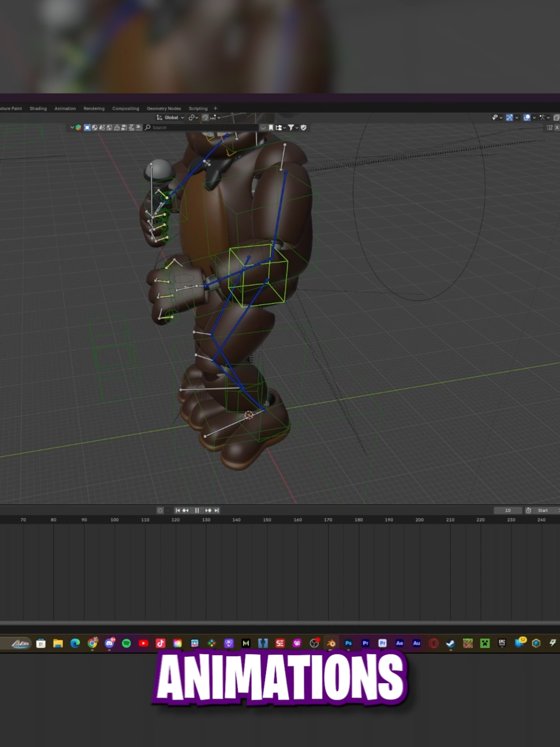Toggle viewport overlays display

527,118
